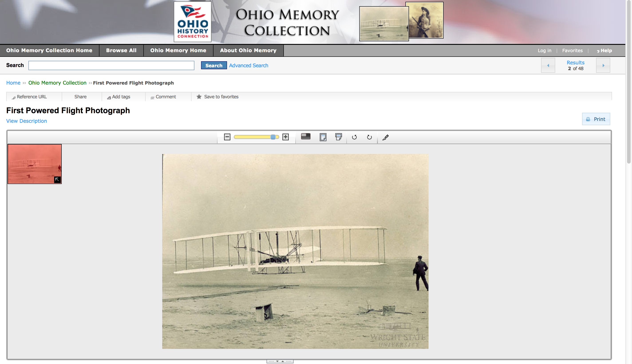Click the Print button
The height and width of the screenshot is (364, 632).
click(x=596, y=119)
